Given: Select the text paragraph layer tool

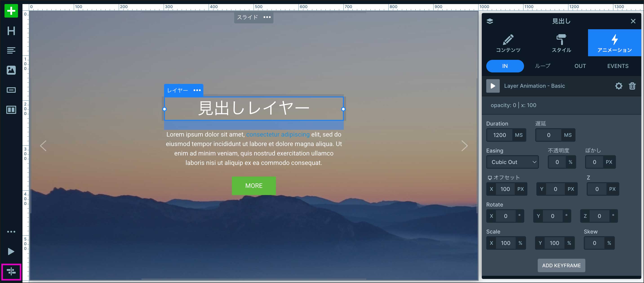Looking at the screenshot, I should click(11, 51).
